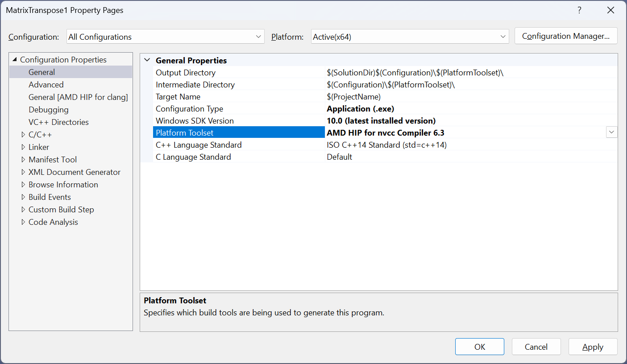Select General [AMD HIP for clang] page
Viewport: 627px width, 364px height.
78,97
